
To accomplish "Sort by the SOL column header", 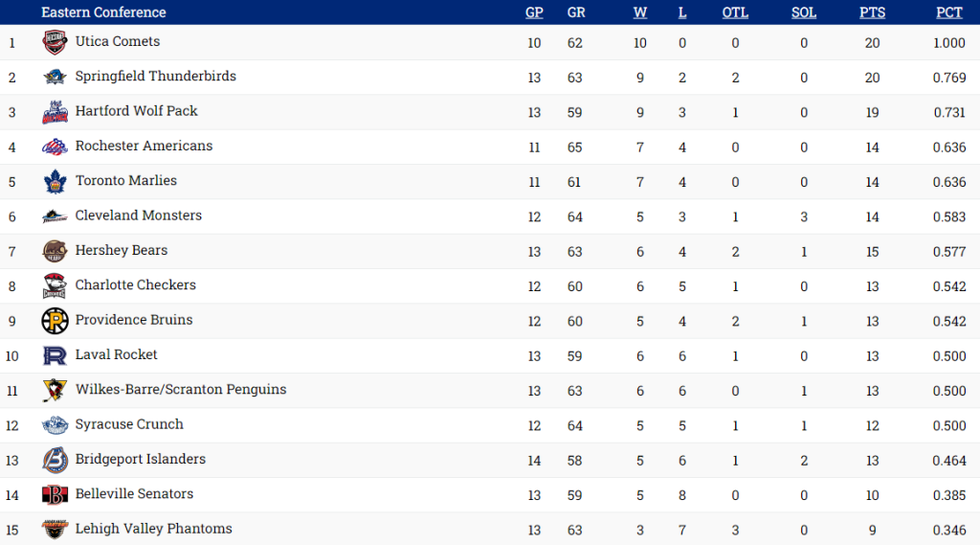I will tap(804, 12).
